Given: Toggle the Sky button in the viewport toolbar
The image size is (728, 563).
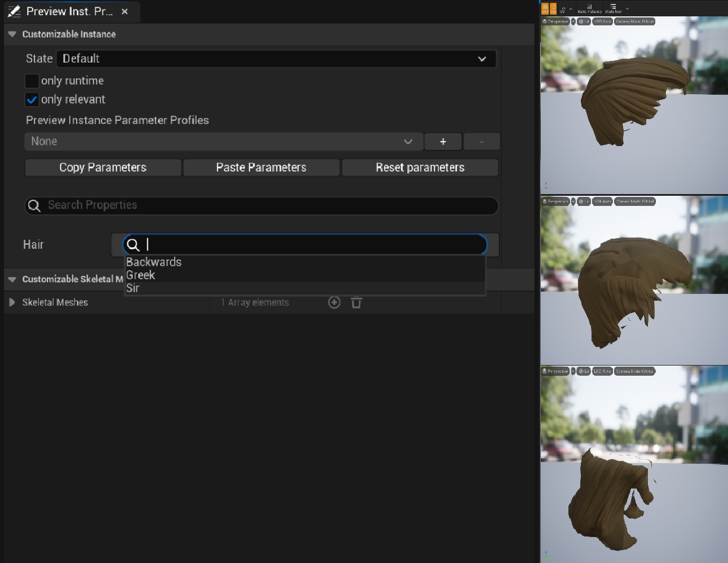Looking at the screenshot, I should pos(553,8).
